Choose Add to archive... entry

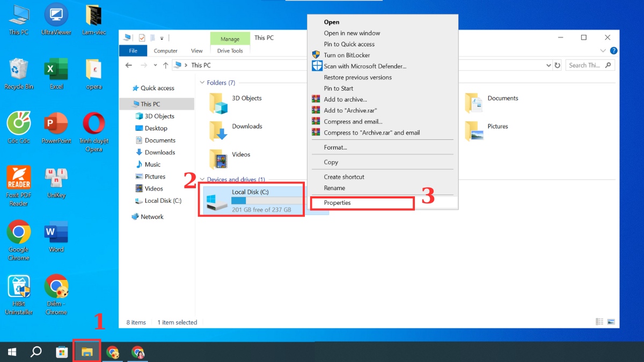tap(383, 99)
